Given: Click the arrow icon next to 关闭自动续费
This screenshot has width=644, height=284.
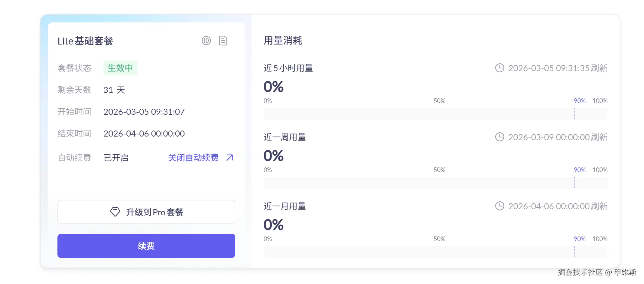Looking at the screenshot, I should 230,158.
